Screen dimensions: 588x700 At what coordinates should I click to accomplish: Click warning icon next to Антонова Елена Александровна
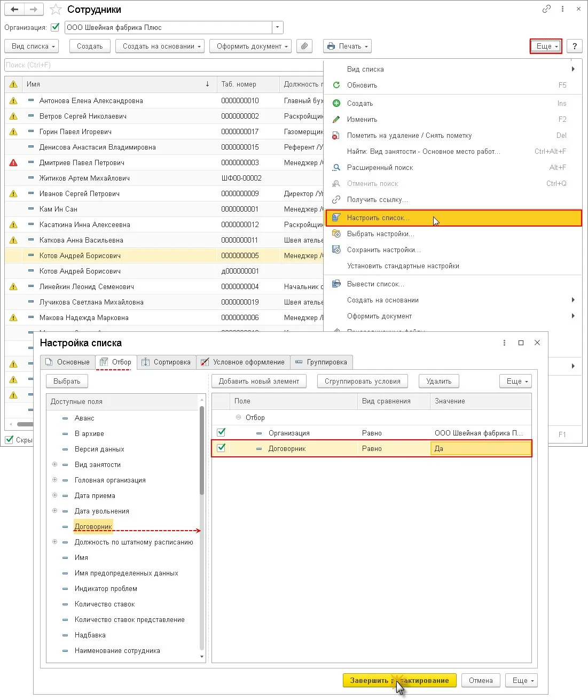(x=13, y=100)
